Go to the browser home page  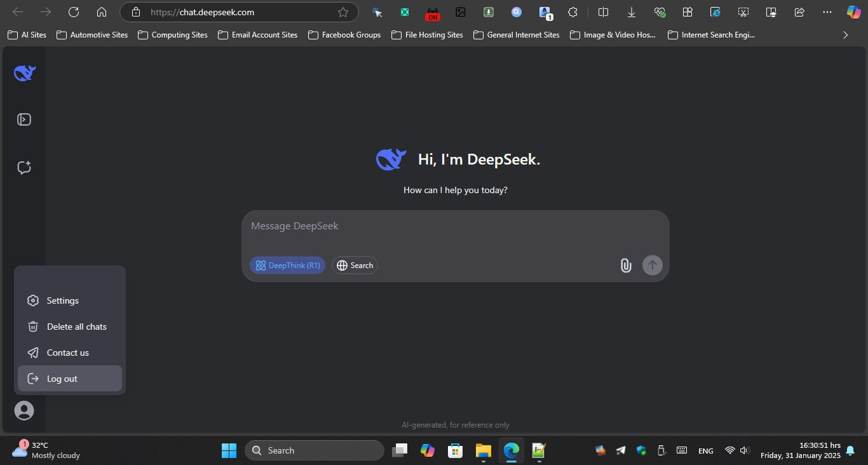pos(102,12)
